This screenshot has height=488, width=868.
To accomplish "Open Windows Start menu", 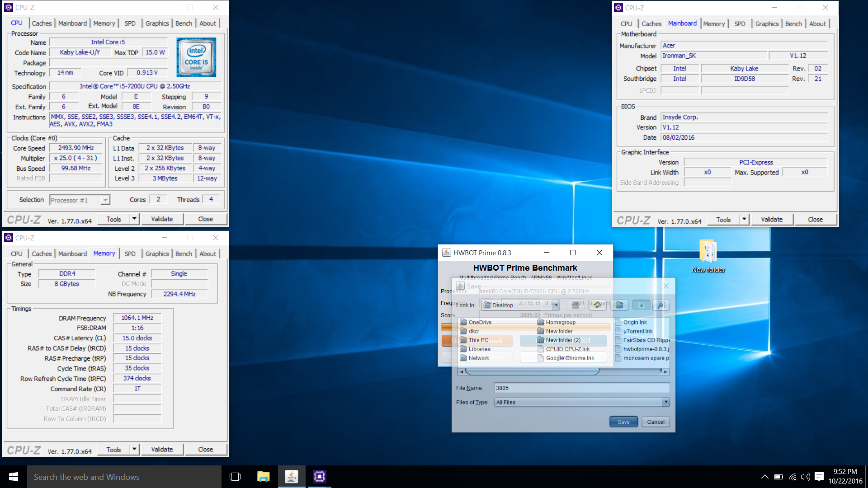I will 14,477.
